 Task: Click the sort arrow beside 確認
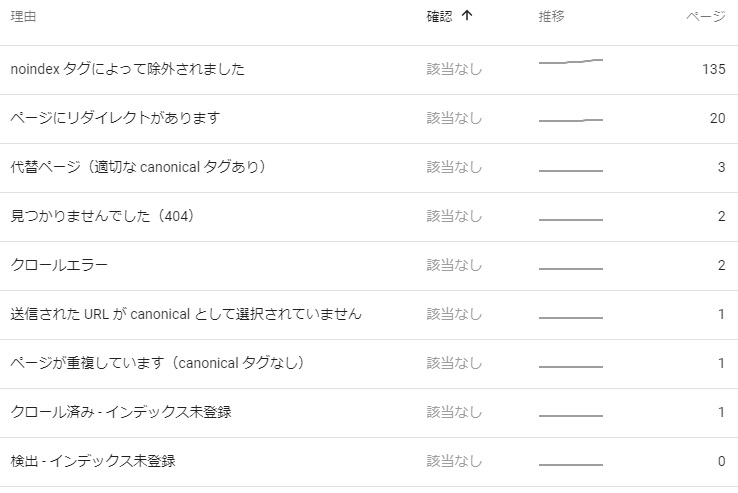467,16
